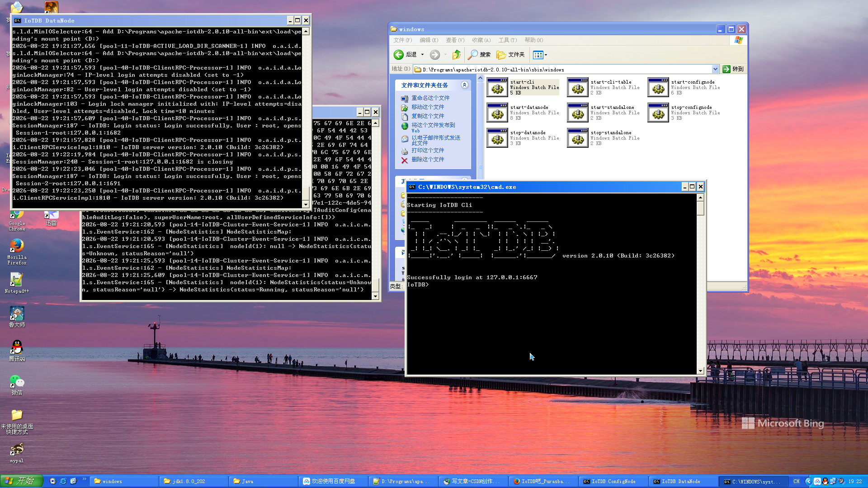Open the 收藏(A) menu
Viewport: 868px width, 488px height.
[481, 40]
